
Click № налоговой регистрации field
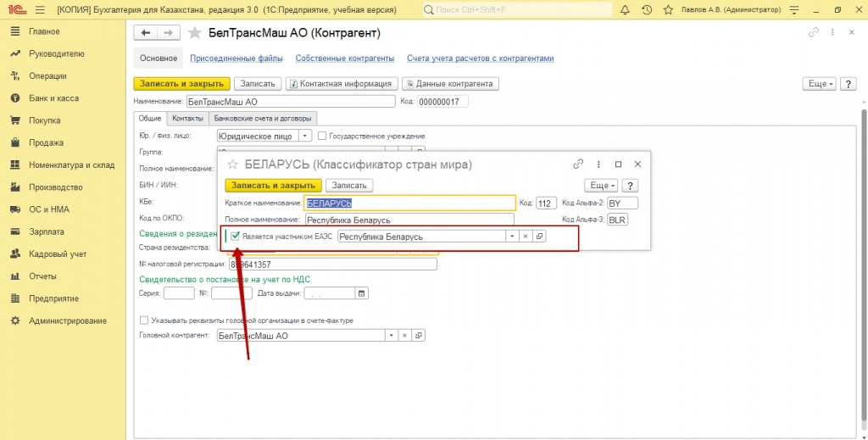click(x=332, y=265)
